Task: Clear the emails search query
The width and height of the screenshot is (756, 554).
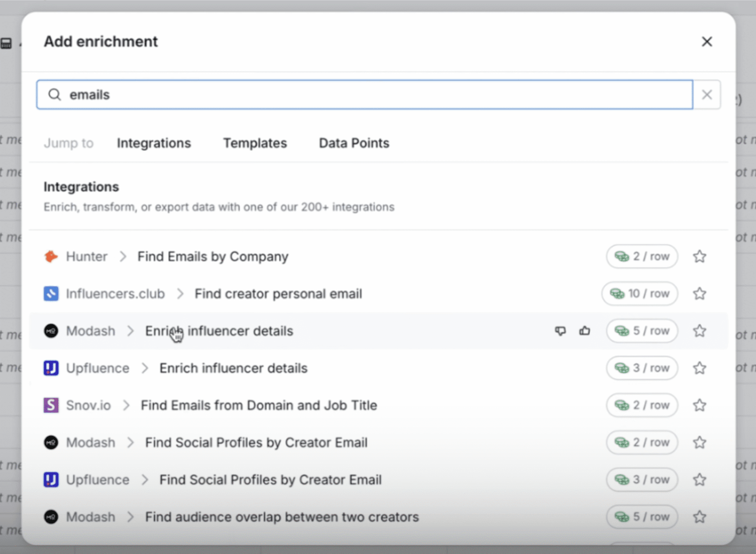Action: tap(707, 95)
